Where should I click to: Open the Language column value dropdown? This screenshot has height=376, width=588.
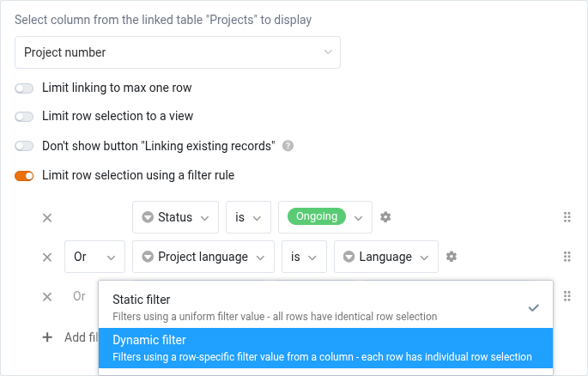tap(386, 257)
